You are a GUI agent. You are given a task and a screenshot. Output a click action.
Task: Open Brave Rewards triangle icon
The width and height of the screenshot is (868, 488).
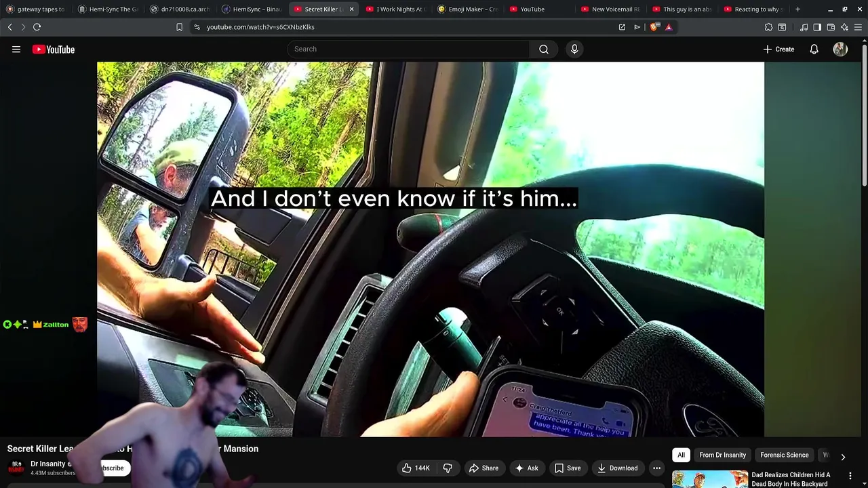coord(669,27)
